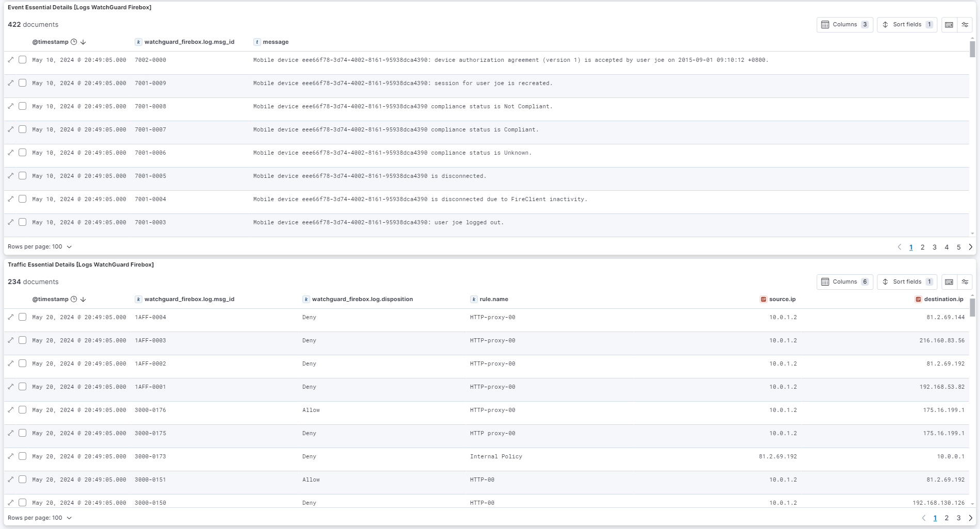Go to page 3 of Event documents
Viewport: 980px width, 529px height.
pos(934,247)
